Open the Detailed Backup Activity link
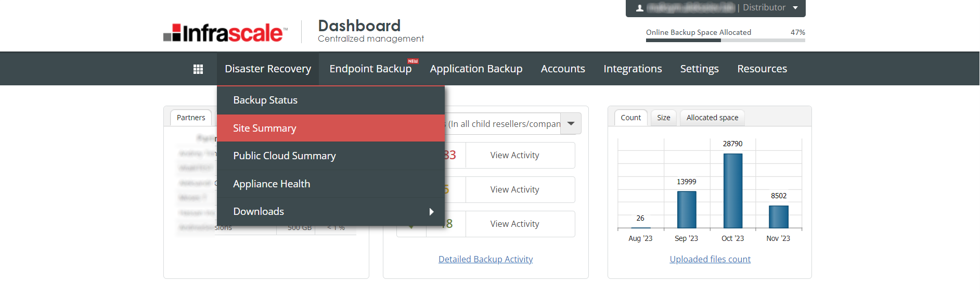This screenshot has height=294, width=980. click(485, 259)
